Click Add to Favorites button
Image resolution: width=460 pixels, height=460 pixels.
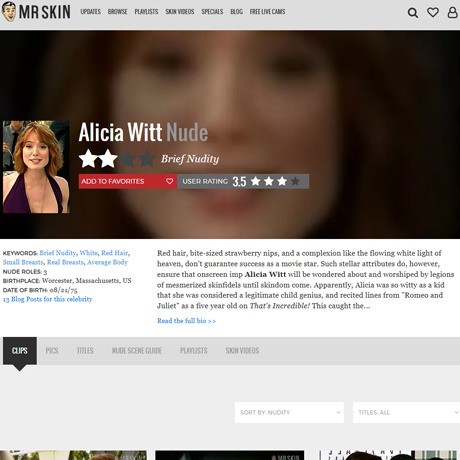[x=128, y=181]
